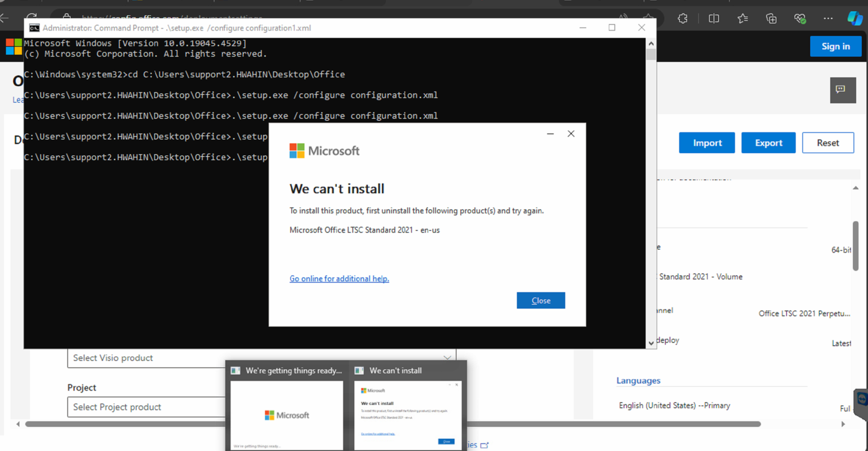868x451 pixels.
Task: Click horizontal scrollbar left arrow on page
Action: point(18,424)
